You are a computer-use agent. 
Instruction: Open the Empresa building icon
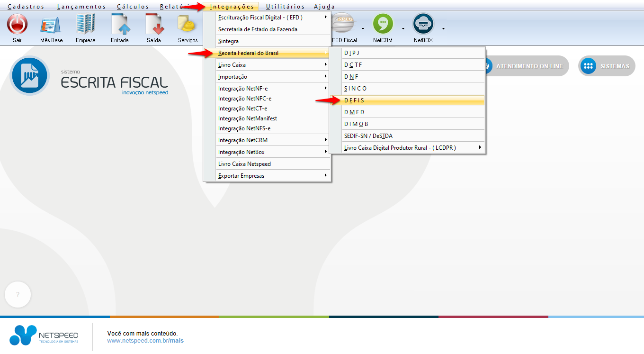pos(86,24)
